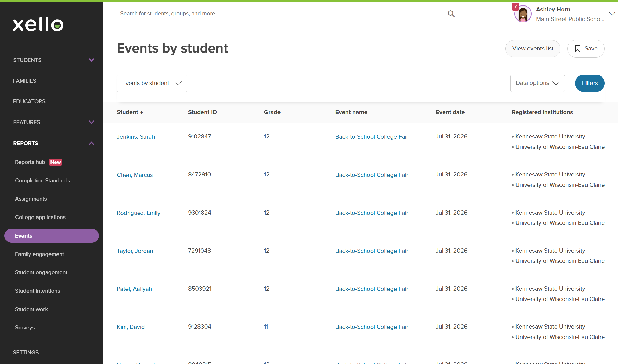Sort by the Student column arrow
618x364 pixels.
pos(141,112)
